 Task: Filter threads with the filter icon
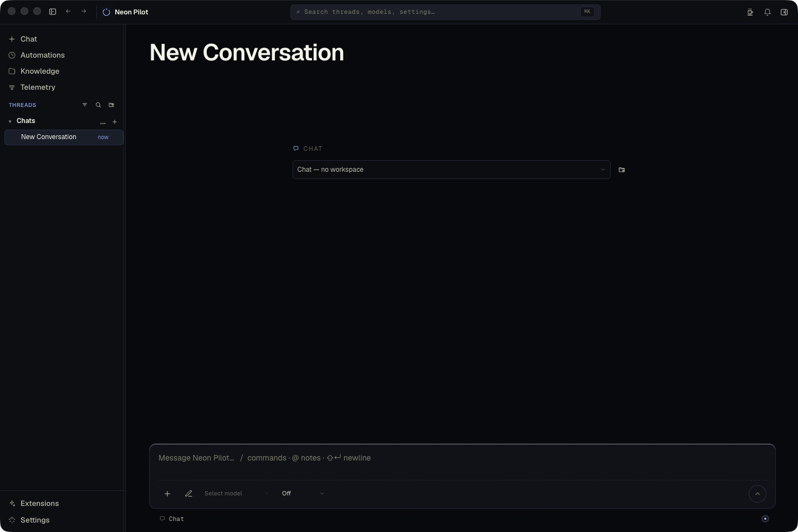pyautogui.click(x=85, y=105)
